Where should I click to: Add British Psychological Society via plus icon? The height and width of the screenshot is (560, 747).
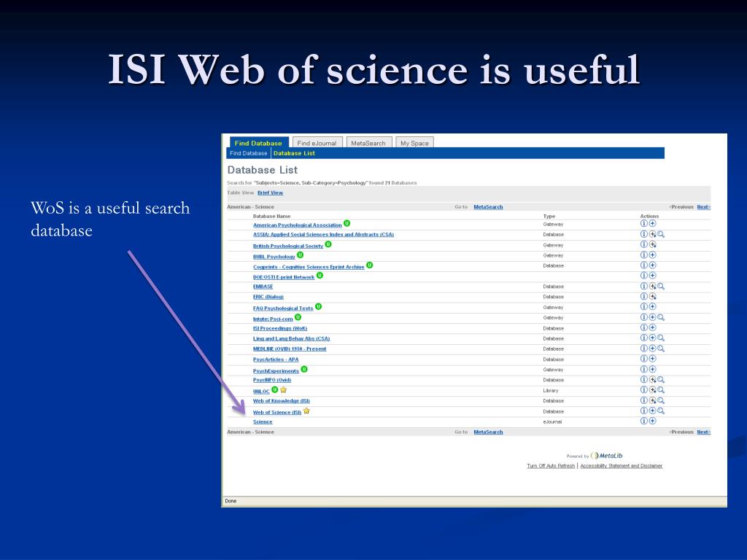click(x=653, y=244)
